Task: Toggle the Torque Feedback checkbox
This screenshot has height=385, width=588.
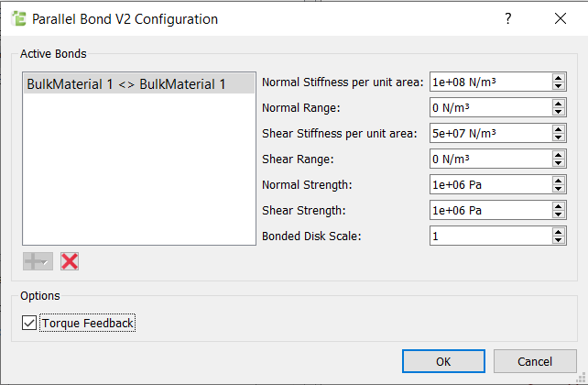Action: (30, 323)
